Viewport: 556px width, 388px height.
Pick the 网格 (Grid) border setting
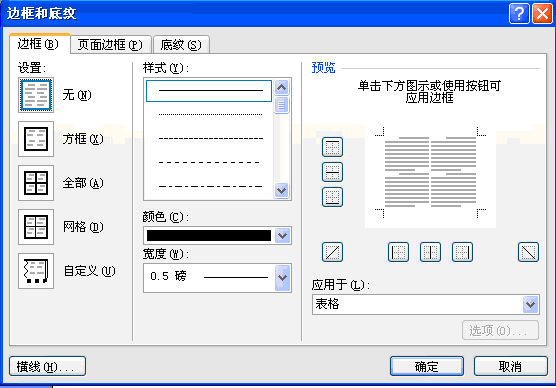coord(36,227)
